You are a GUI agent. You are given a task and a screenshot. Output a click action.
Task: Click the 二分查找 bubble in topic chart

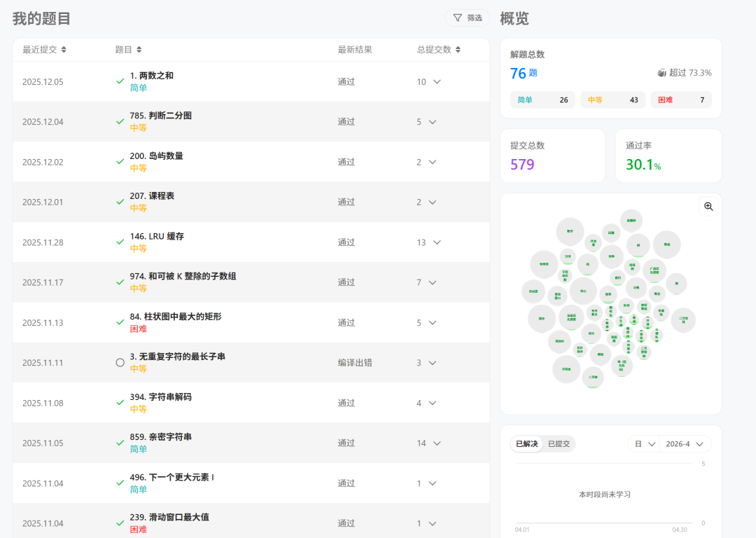pos(683,319)
